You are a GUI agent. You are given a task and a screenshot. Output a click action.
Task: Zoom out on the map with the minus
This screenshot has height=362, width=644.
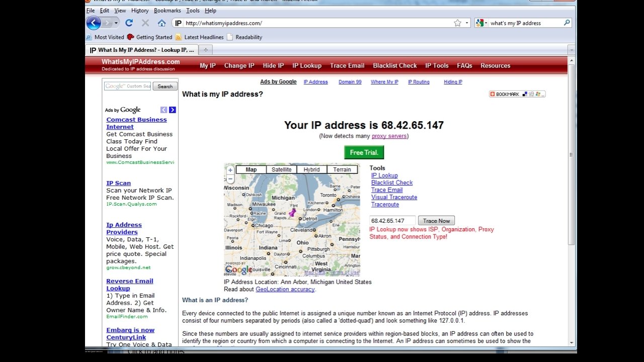point(230,179)
